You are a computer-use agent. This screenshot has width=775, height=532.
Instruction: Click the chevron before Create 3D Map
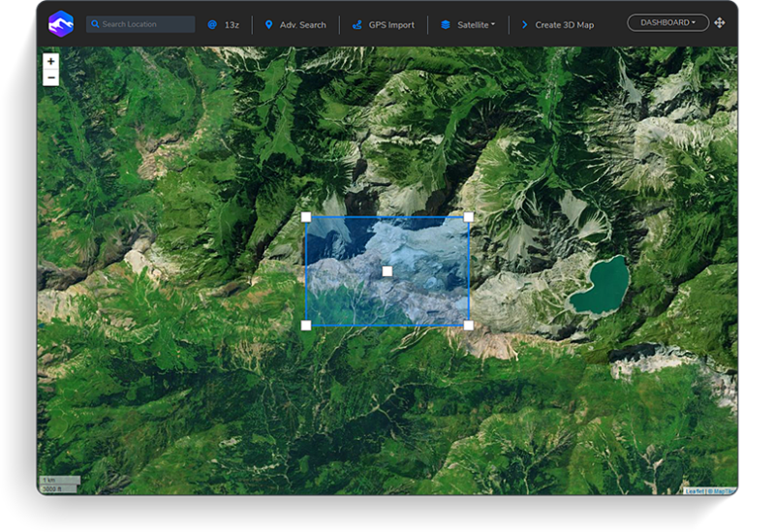524,25
